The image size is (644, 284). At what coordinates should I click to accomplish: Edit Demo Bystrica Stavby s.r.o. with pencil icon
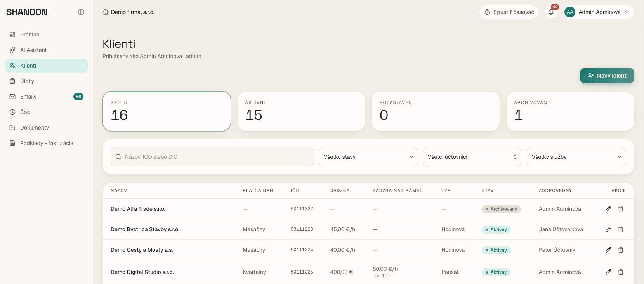tap(608, 229)
